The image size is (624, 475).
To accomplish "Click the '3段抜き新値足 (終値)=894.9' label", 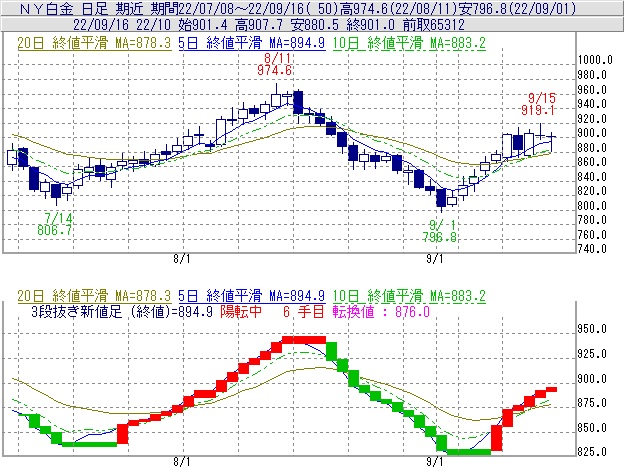I will click(122, 311).
